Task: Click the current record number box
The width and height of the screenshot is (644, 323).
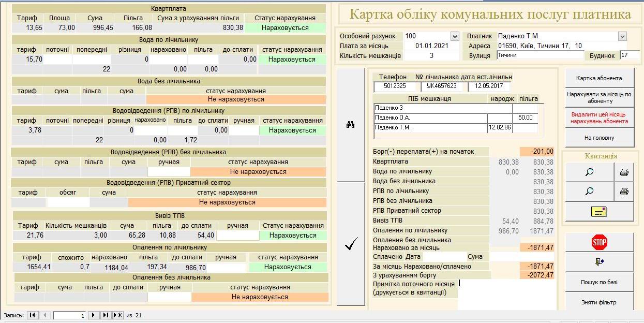Action: coord(69,315)
